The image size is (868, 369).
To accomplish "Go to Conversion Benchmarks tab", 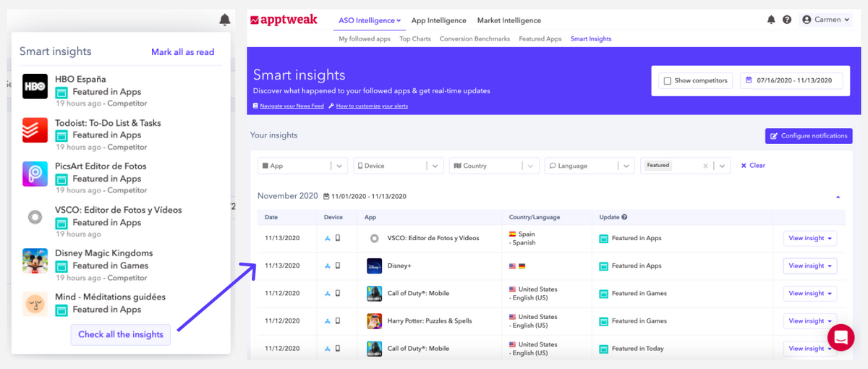I will point(475,39).
